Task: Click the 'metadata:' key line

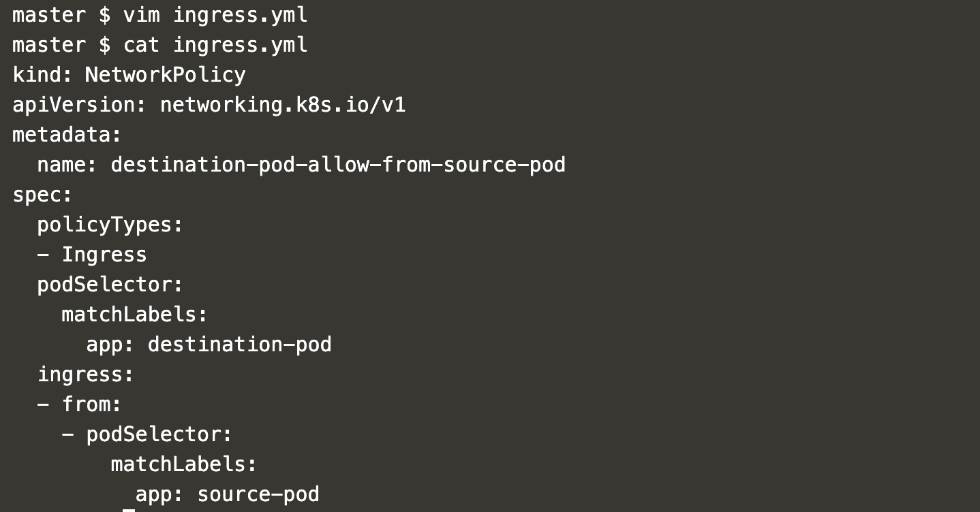Action: click(x=67, y=135)
